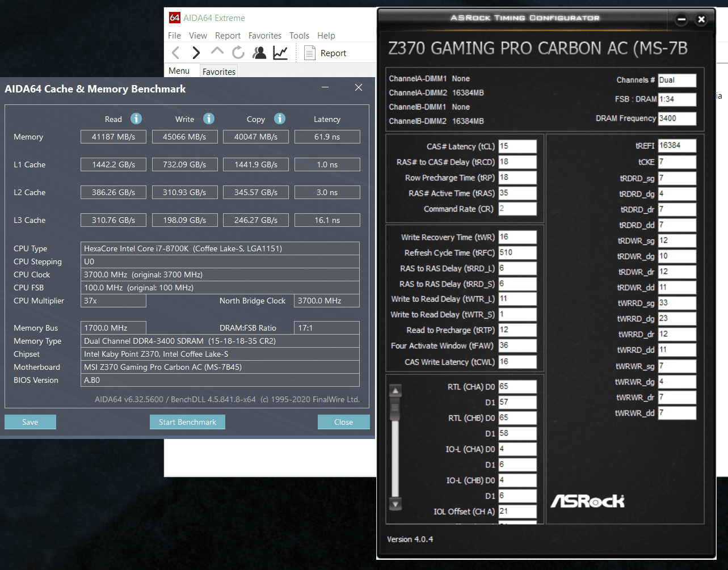Click the Four Activate Window (tFAW) field

click(x=517, y=345)
